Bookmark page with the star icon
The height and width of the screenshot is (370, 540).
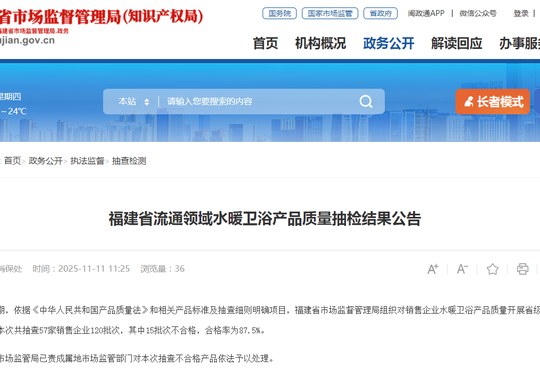tap(492, 269)
